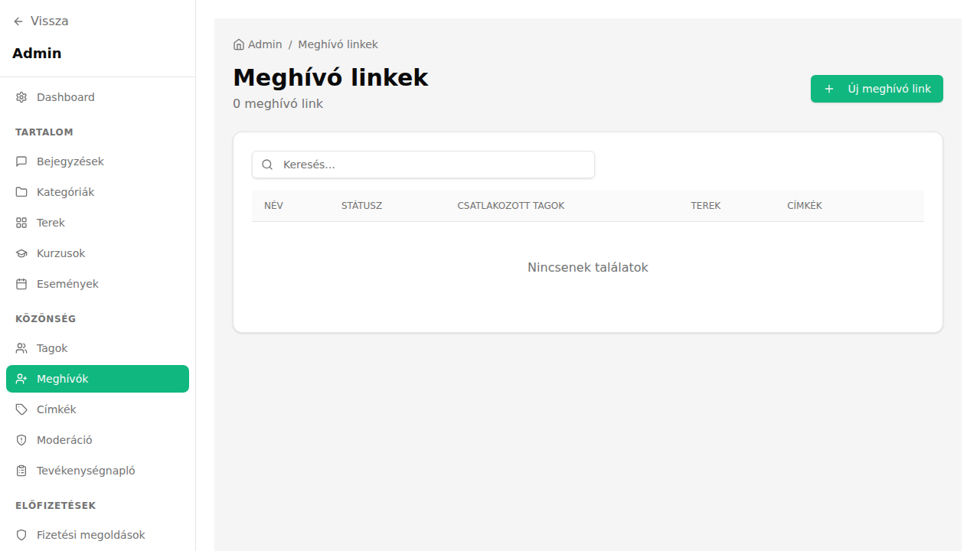Open the Események calendar icon
Viewport: 980px width, 551px height.
20,283
